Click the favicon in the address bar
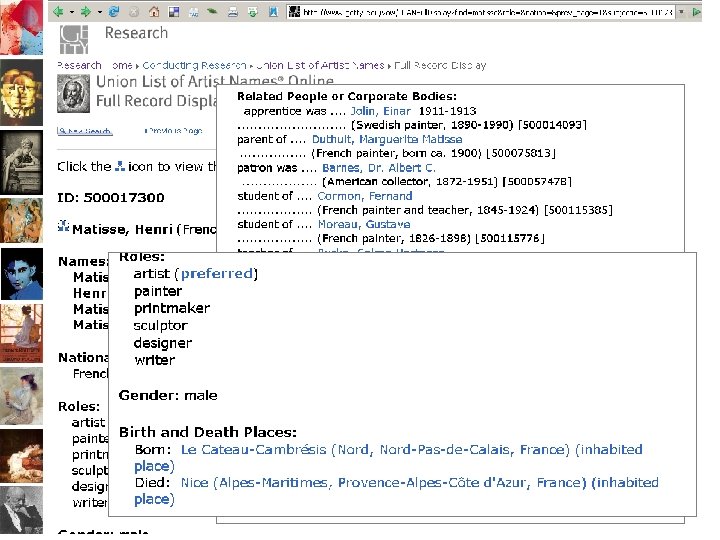 coord(294,12)
